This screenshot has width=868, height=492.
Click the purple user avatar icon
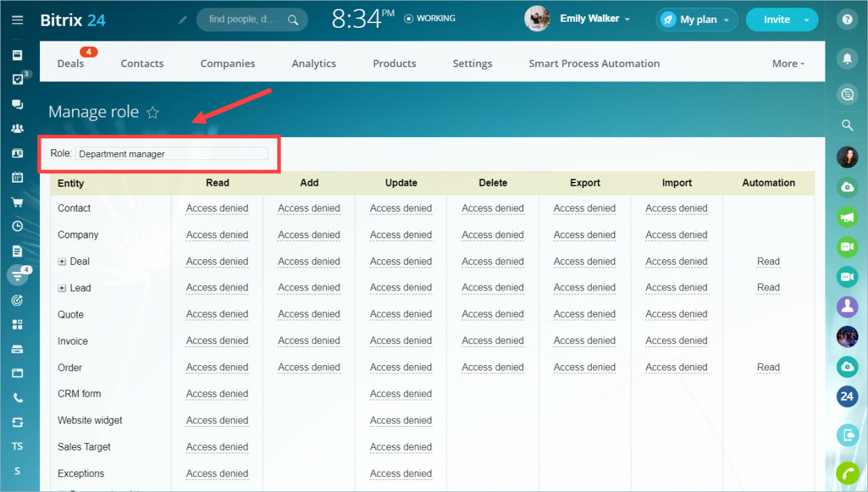tap(847, 307)
